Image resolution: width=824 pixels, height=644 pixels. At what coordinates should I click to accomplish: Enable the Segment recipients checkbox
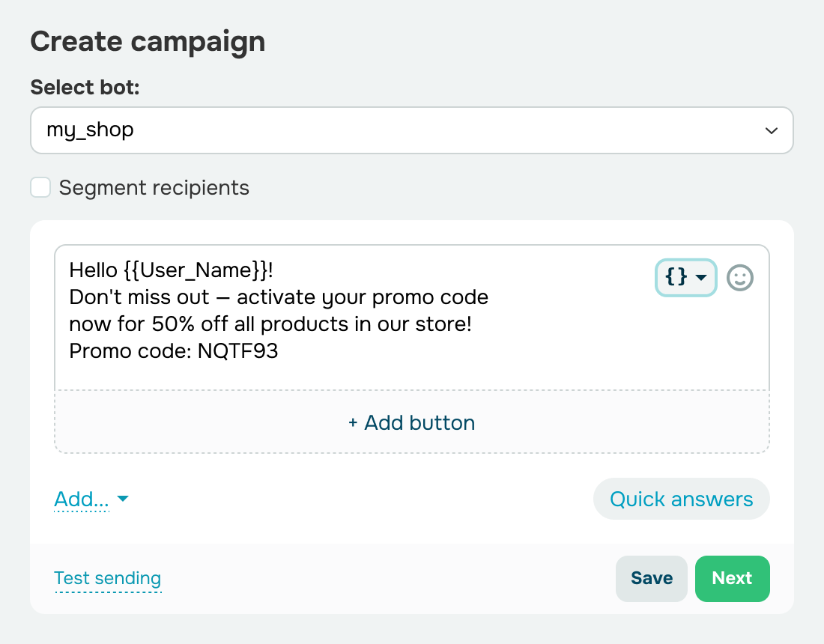coord(40,187)
